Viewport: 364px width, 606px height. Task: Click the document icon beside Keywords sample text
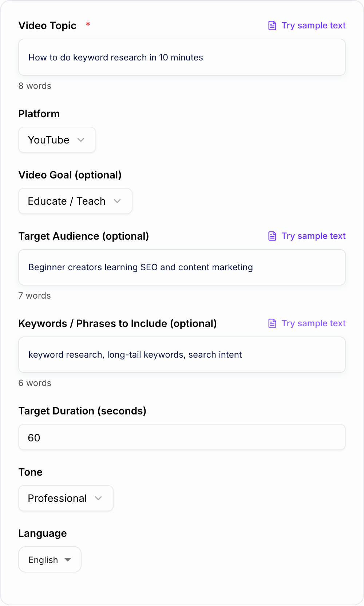(x=272, y=323)
